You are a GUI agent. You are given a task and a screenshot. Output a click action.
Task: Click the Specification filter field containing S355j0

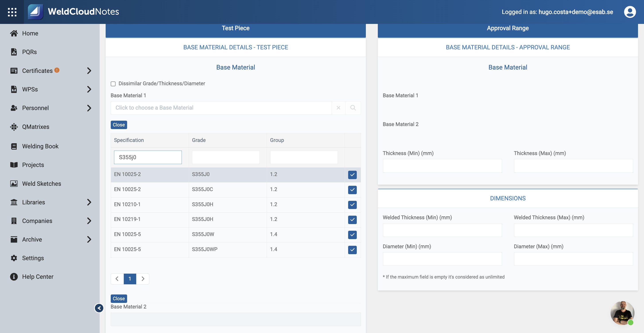148,157
